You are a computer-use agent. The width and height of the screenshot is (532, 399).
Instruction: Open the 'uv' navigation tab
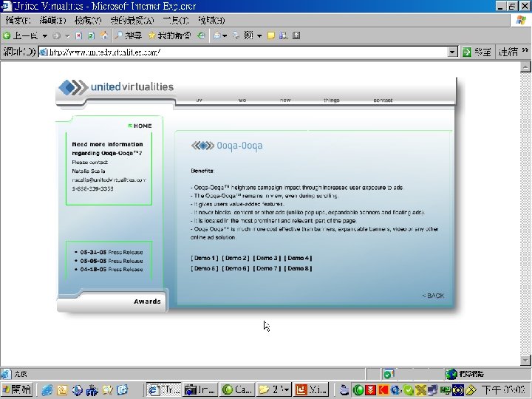199,100
